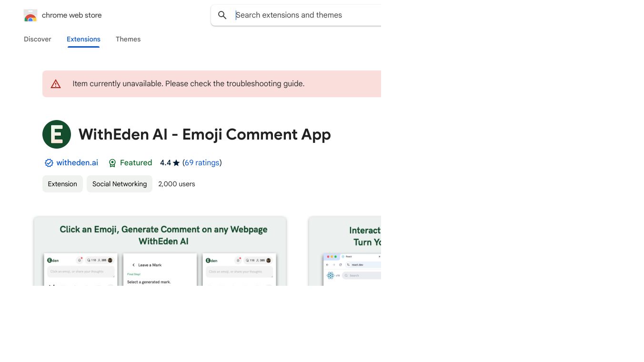Open the Social Networking category chip
The height and width of the screenshot is (362, 644).
coord(120,184)
